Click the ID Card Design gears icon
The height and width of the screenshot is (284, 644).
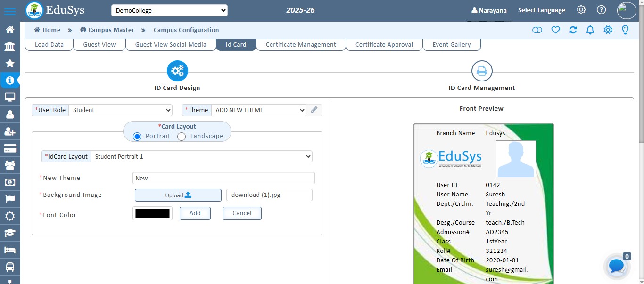pos(177,71)
